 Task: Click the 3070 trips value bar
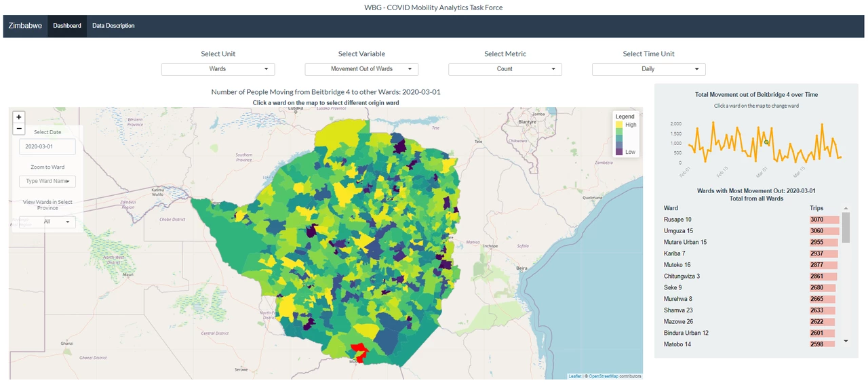pyautogui.click(x=825, y=220)
